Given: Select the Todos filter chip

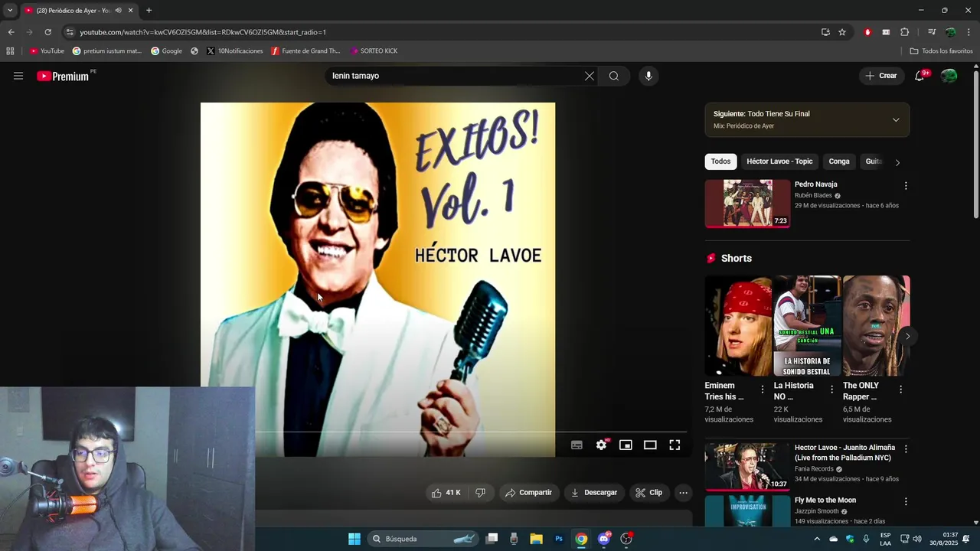Looking at the screenshot, I should tap(720, 161).
